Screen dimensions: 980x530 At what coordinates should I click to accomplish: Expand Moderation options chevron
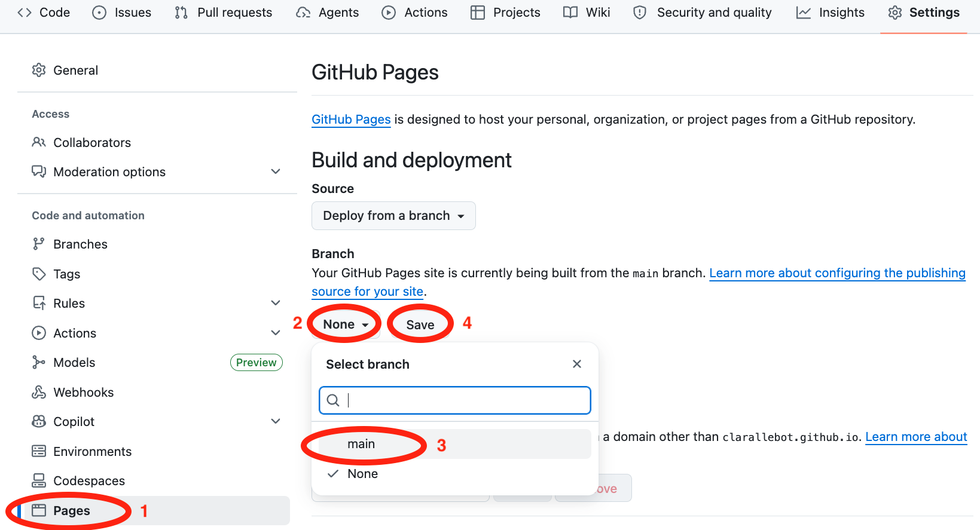[276, 171]
